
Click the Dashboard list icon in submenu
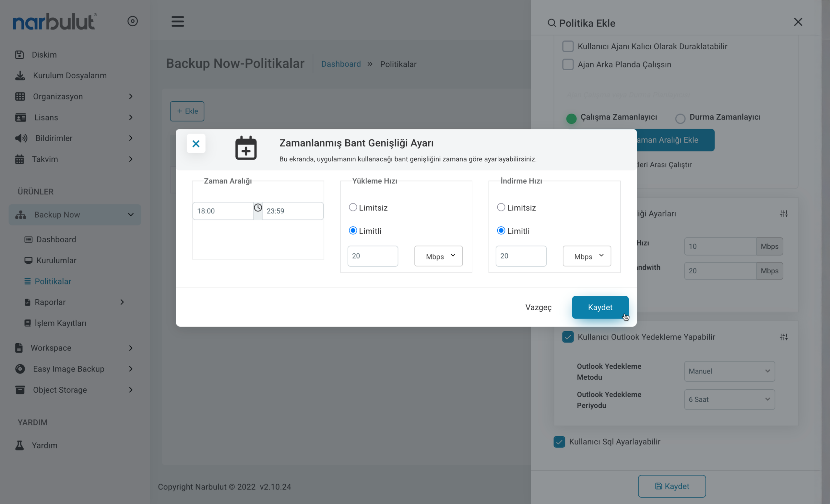28,240
